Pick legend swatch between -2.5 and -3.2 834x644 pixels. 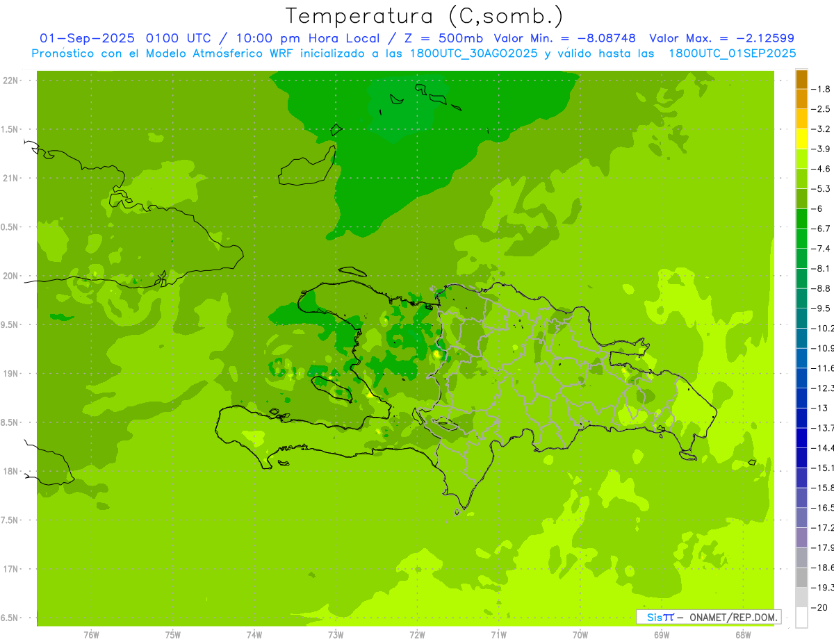(x=801, y=119)
